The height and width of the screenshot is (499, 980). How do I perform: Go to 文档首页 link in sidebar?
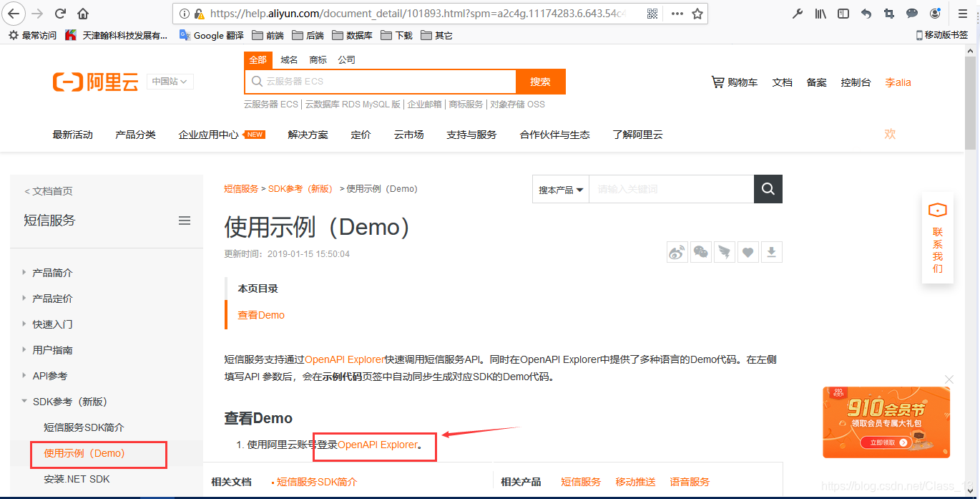click(x=49, y=191)
